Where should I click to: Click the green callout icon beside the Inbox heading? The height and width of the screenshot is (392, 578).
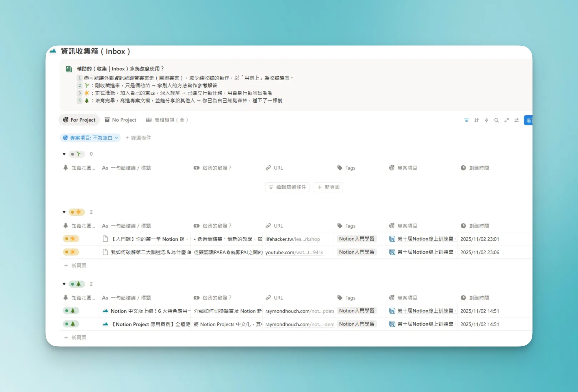[69, 69]
